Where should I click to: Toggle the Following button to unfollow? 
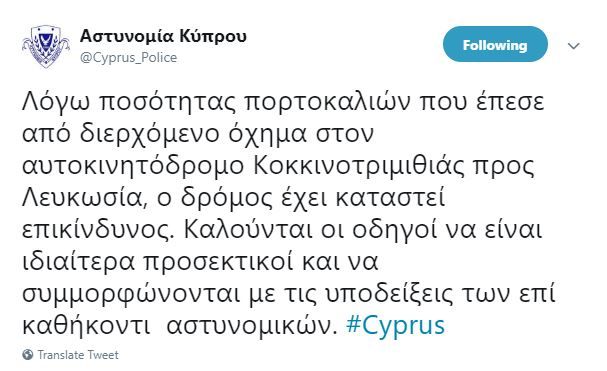pos(495,44)
